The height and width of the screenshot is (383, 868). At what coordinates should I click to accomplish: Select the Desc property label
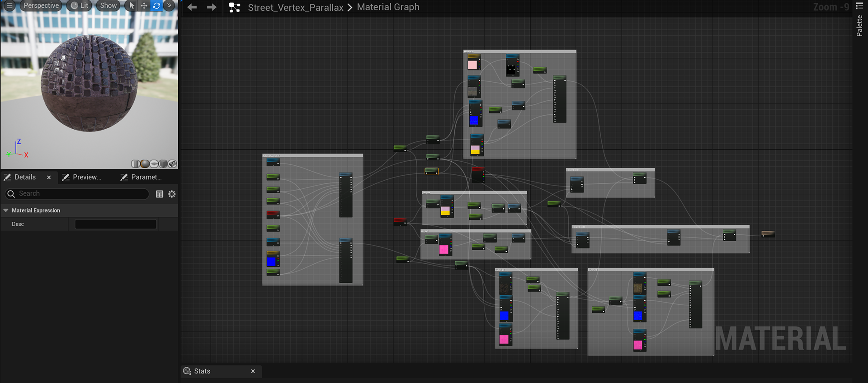click(x=18, y=224)
